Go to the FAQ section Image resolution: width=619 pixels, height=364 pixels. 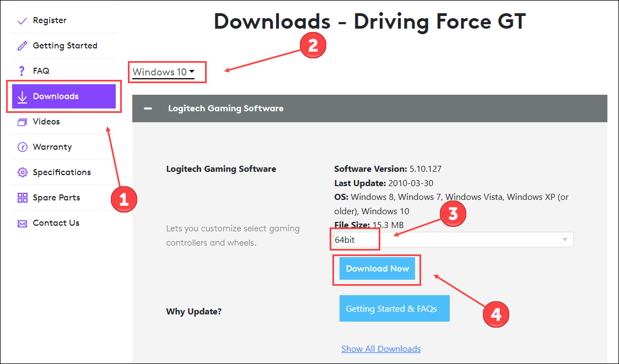coord(64,71)
